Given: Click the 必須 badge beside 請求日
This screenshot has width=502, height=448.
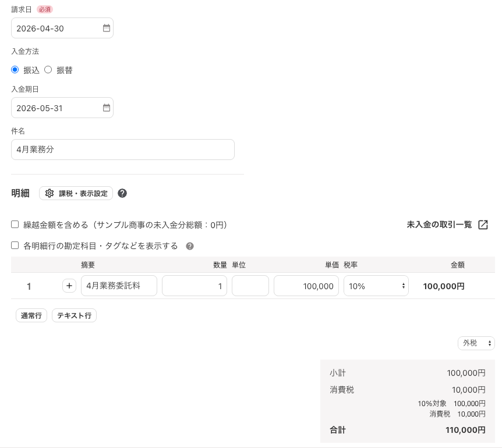Looking at the screenshot, I should pos(45,9).
